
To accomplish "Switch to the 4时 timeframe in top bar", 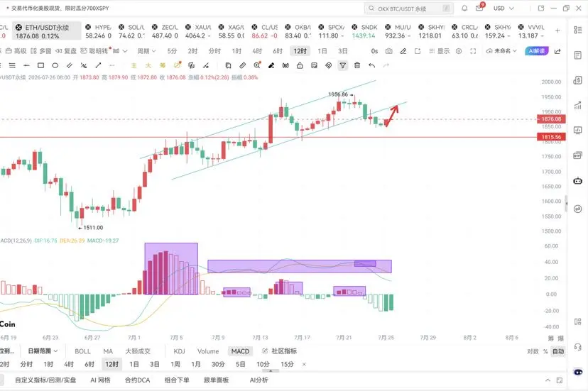I will pos(257,51).
